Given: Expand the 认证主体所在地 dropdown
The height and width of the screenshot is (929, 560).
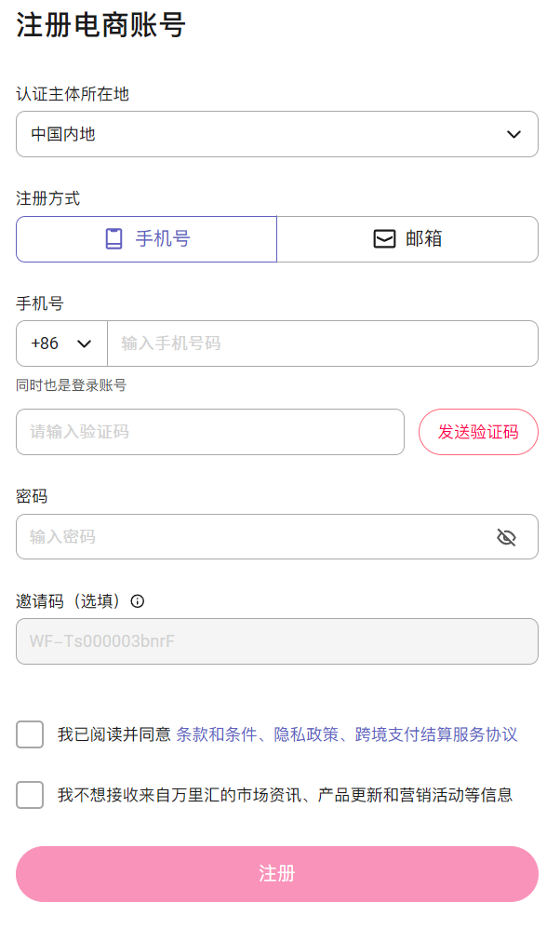Looking at the screenshot, I should pyautogui.click(x=276, y=134).
